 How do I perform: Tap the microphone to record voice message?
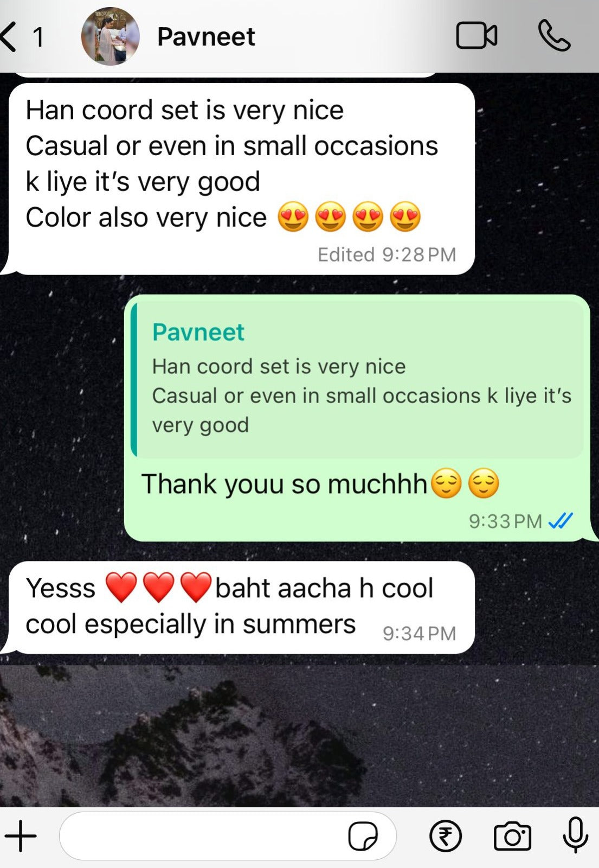[x=576, y=835]
